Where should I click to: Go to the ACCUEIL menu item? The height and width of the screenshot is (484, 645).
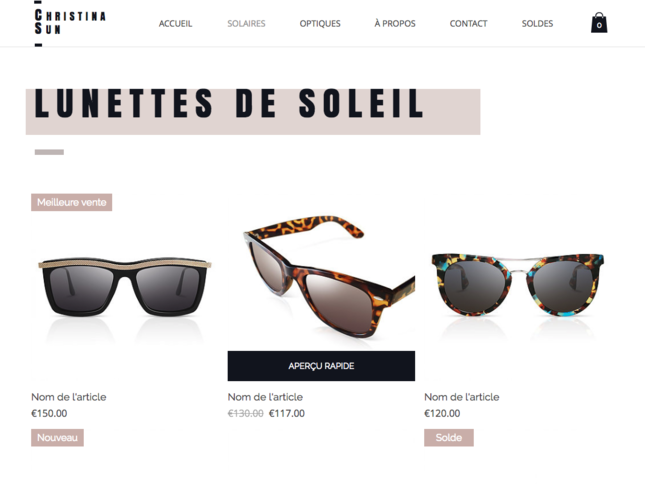tap(175, 24)
